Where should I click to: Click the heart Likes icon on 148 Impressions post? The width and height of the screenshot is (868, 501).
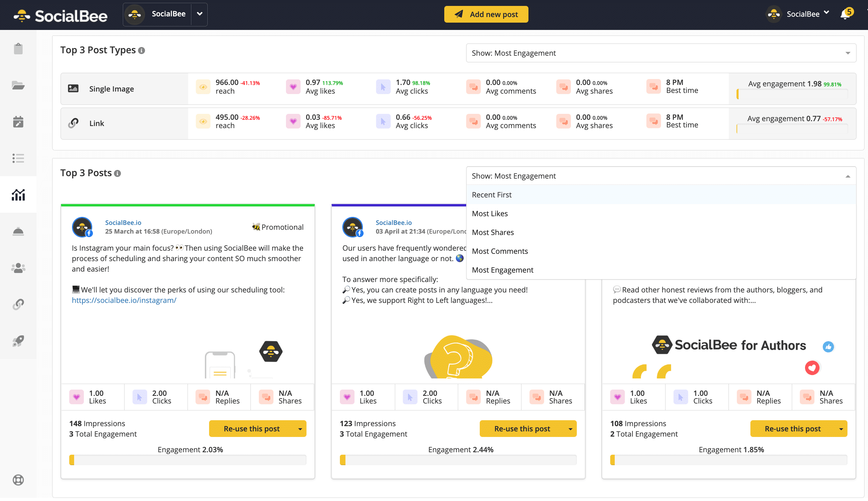point(77,397)
